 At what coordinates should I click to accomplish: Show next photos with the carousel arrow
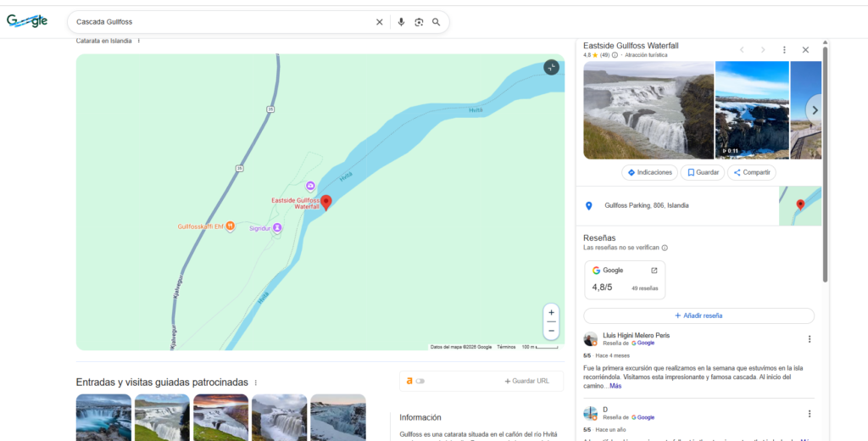click(814, 109)
